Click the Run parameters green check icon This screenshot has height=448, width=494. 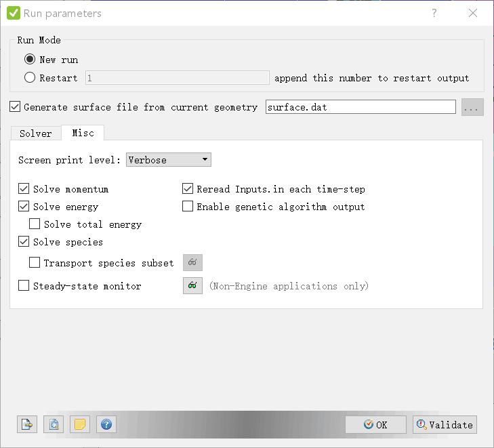[14, 13]
